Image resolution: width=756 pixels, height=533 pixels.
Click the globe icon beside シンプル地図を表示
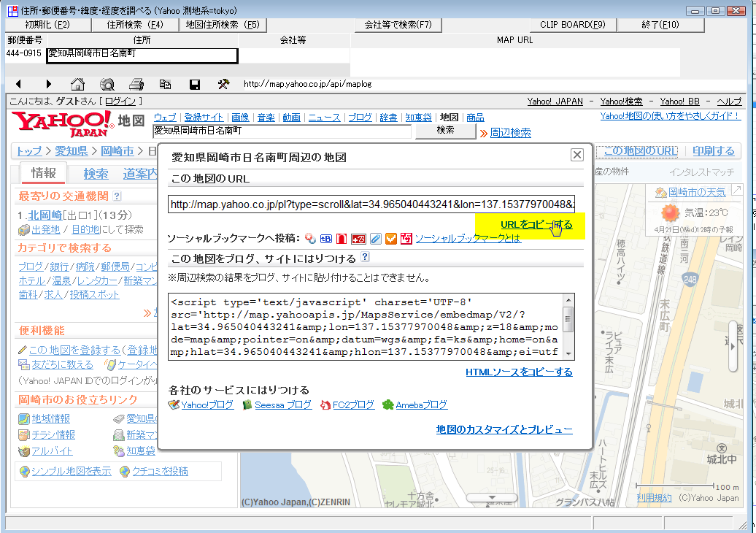tap(25, 471)
